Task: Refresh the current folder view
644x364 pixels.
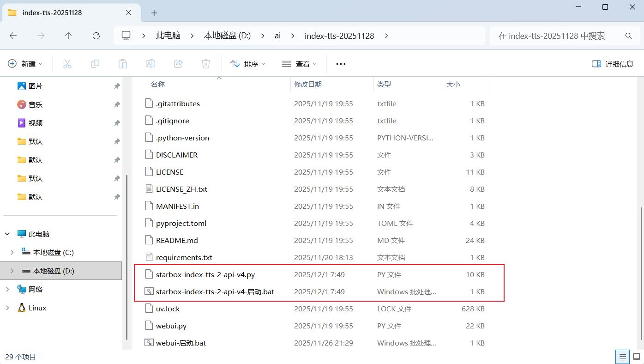Action: pos(96,36)
